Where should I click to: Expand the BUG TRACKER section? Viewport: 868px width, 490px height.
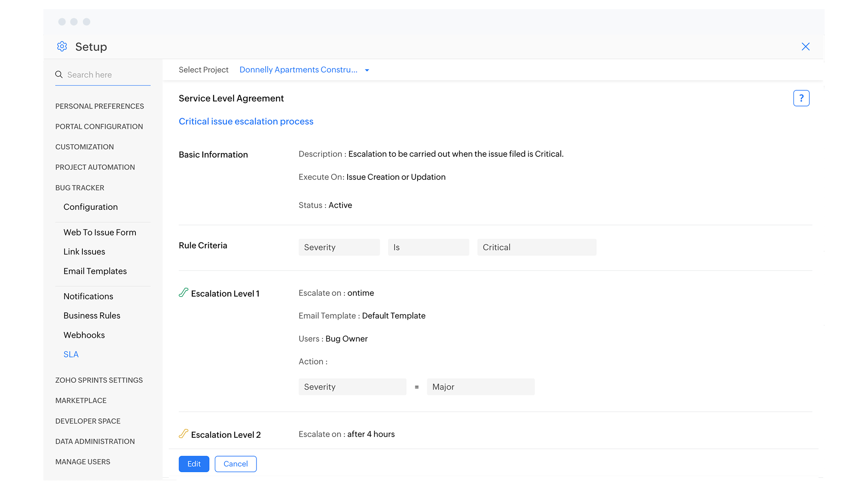pos(80,188)
